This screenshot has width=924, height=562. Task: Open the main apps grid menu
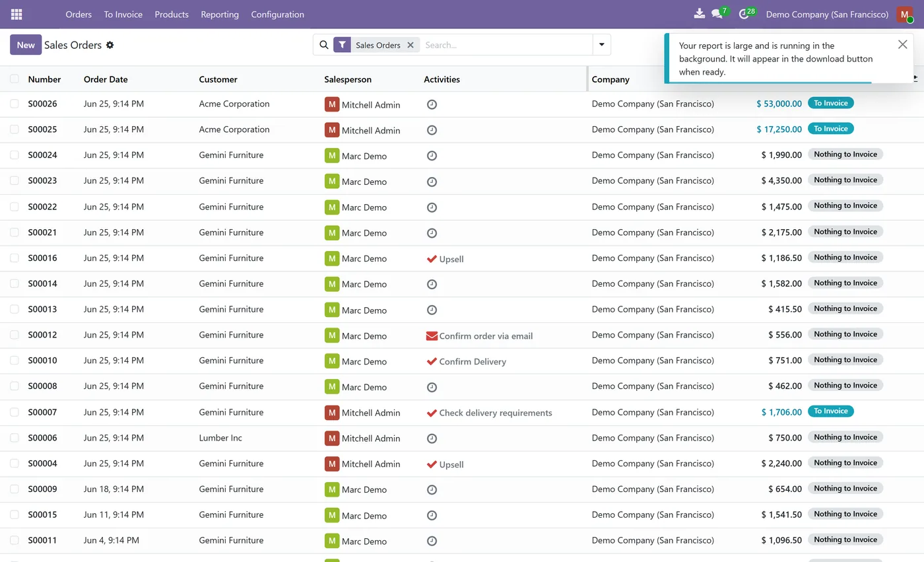click(16, 14)
